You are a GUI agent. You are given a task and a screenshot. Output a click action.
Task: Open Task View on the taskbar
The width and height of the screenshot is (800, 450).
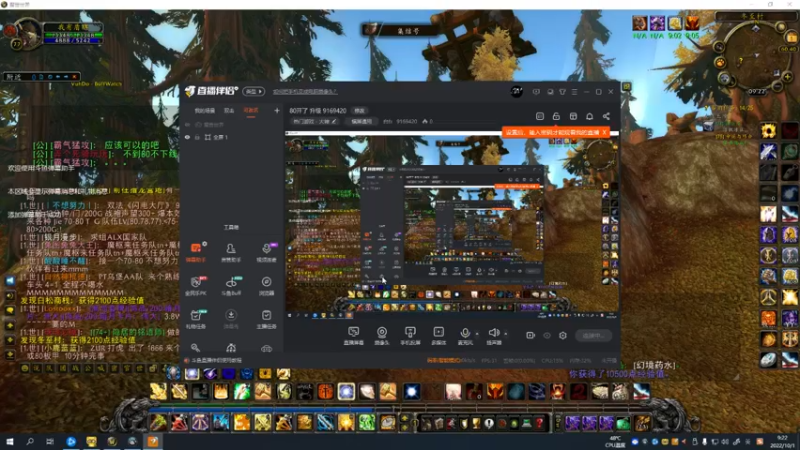[50, 441]
